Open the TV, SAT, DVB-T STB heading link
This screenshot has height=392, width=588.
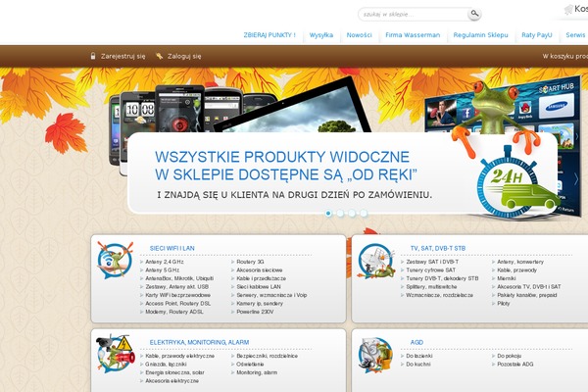(438, 248)
